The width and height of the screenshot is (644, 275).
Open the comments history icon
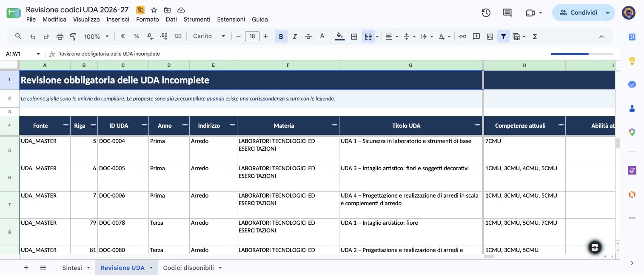coord(507,13)
